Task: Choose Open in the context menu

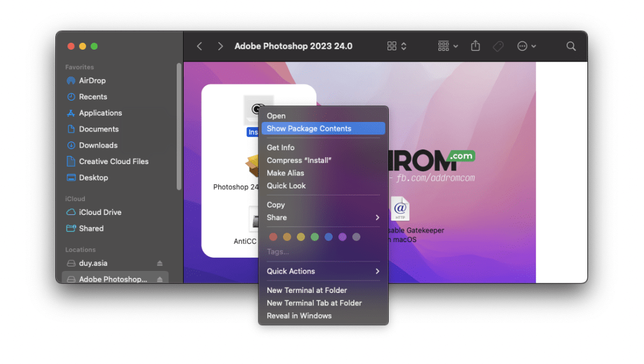Action: (x=323, y=116)
